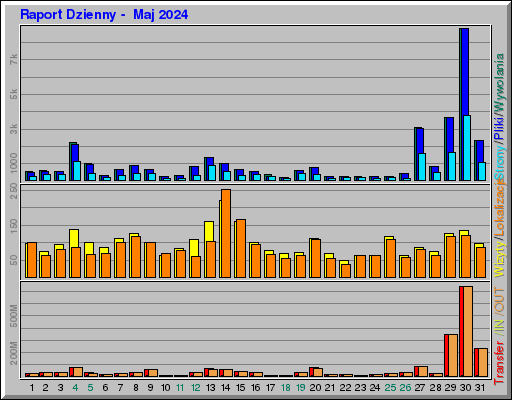Click the blue files bar for day 4
This screenshot has width=512, height=400.
75,153
